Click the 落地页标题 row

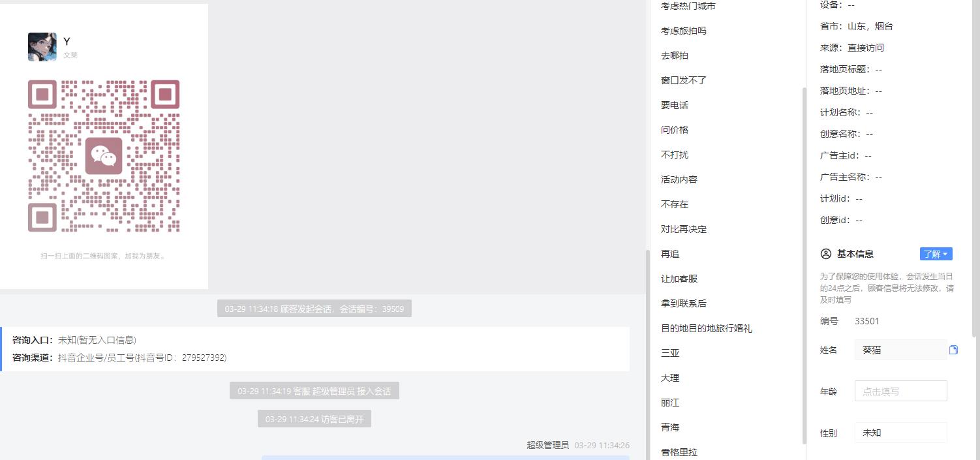[851, 69]
